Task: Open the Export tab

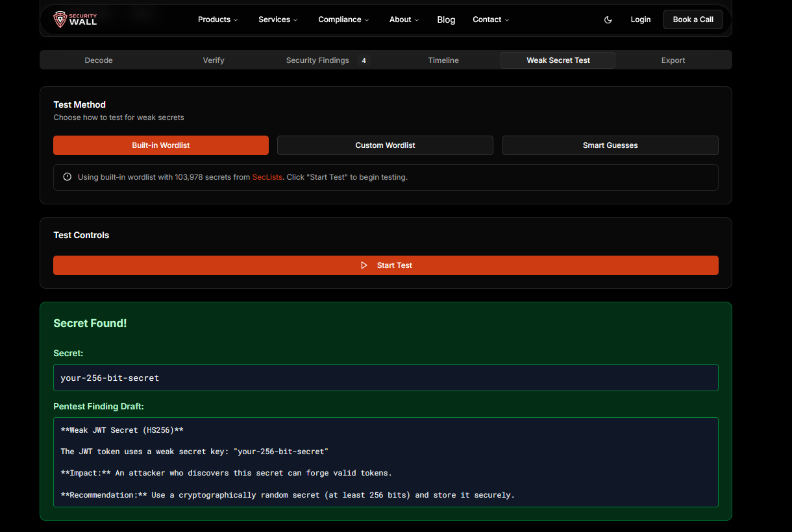Action: (x=673, y=60)
